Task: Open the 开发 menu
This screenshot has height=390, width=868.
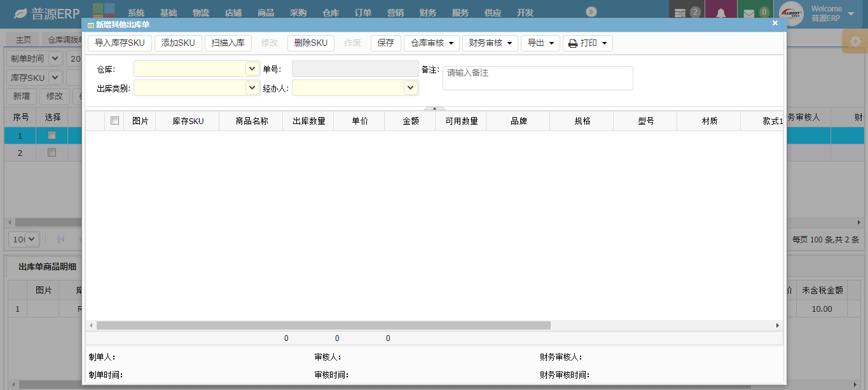Action: [x=525, y=13]
